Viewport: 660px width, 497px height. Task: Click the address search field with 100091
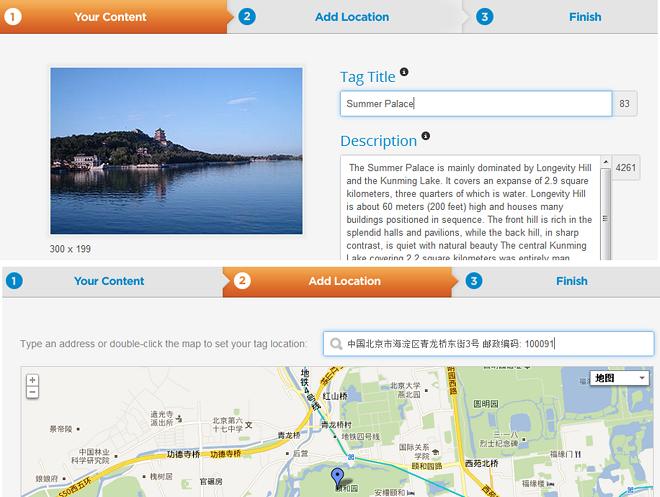[x=488, y=344]
